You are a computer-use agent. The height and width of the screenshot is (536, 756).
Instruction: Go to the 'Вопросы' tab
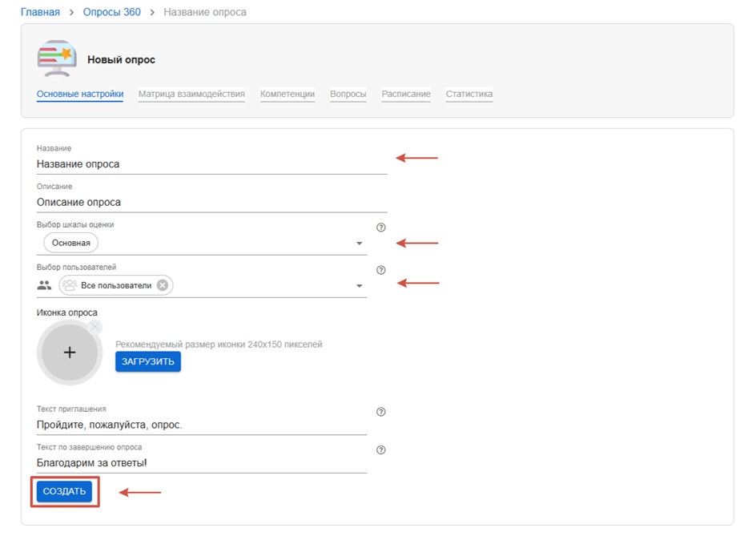pyautogui.click(x=348, y=95)
